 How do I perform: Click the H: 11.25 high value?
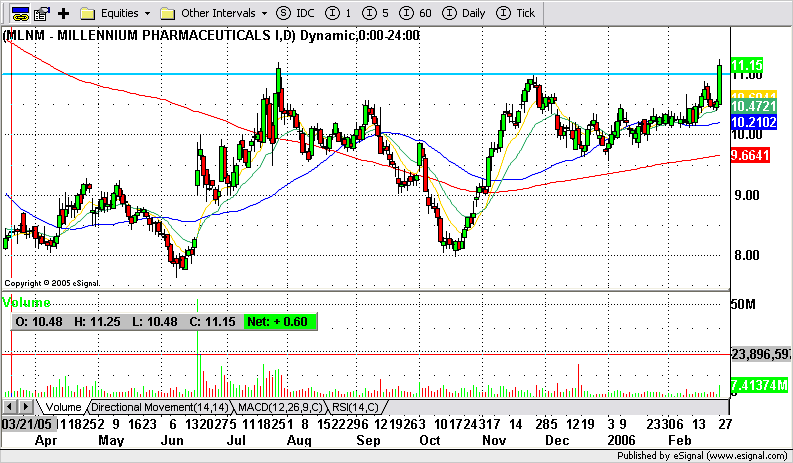[x=97, y=322]
